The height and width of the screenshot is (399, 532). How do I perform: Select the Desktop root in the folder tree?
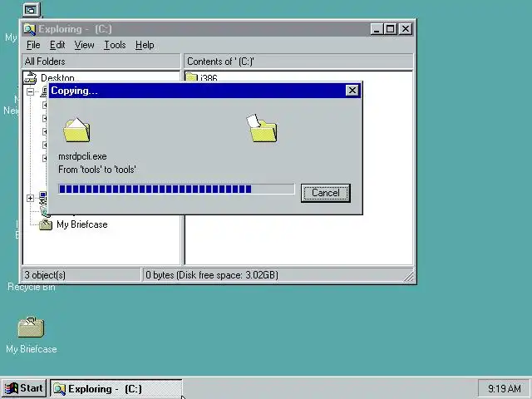point(57,78)
